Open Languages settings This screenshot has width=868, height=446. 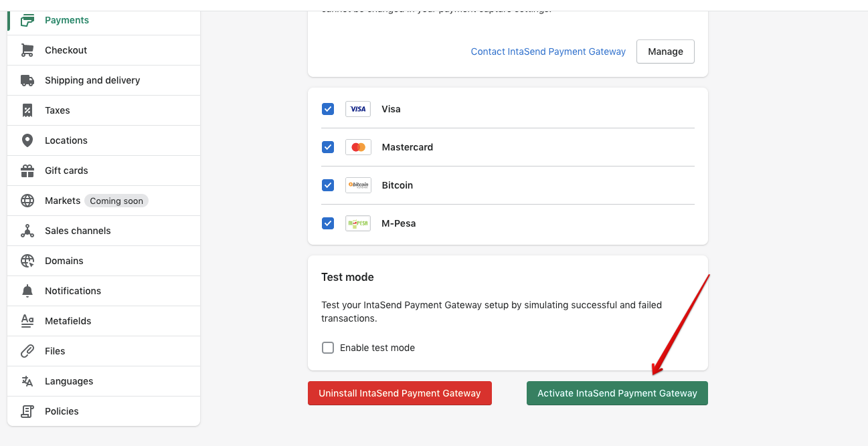[104, 381]
